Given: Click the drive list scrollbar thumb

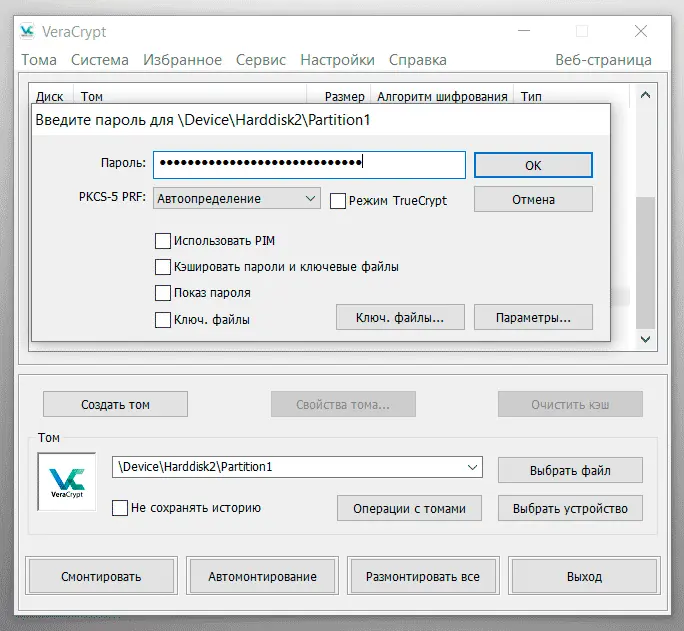Looking at the screenshot, I should point(645,263).
